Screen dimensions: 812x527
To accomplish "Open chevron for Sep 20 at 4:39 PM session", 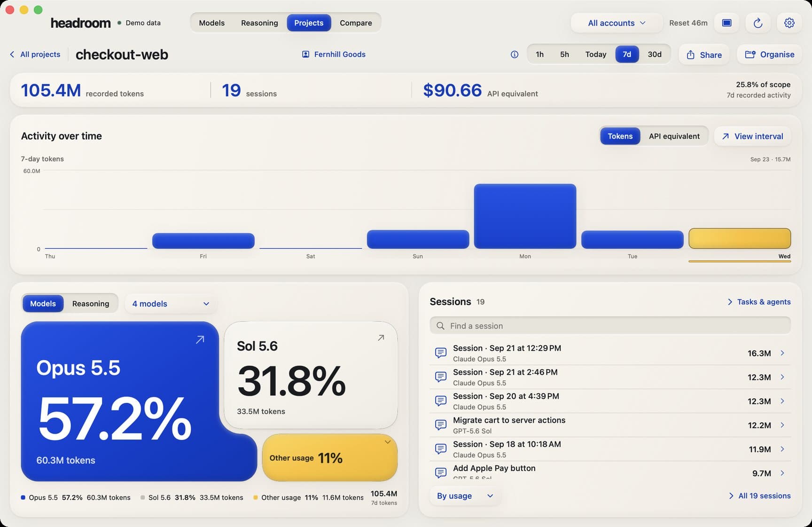I will [782, 401].
